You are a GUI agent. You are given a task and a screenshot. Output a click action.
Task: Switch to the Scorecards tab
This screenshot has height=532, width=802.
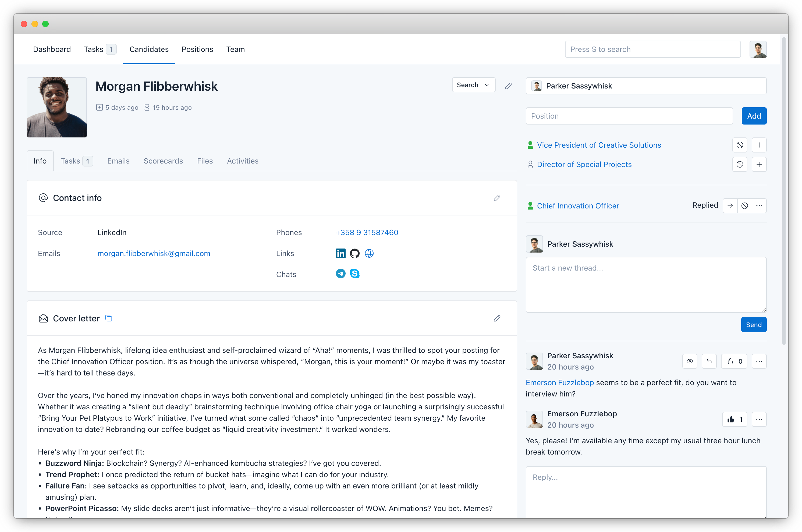[163, 161]
